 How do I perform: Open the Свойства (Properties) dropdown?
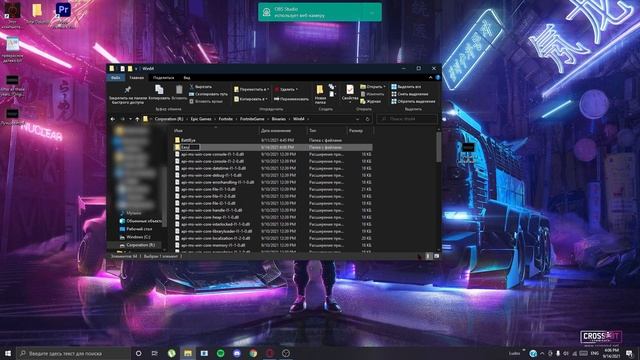coord(350,102)
